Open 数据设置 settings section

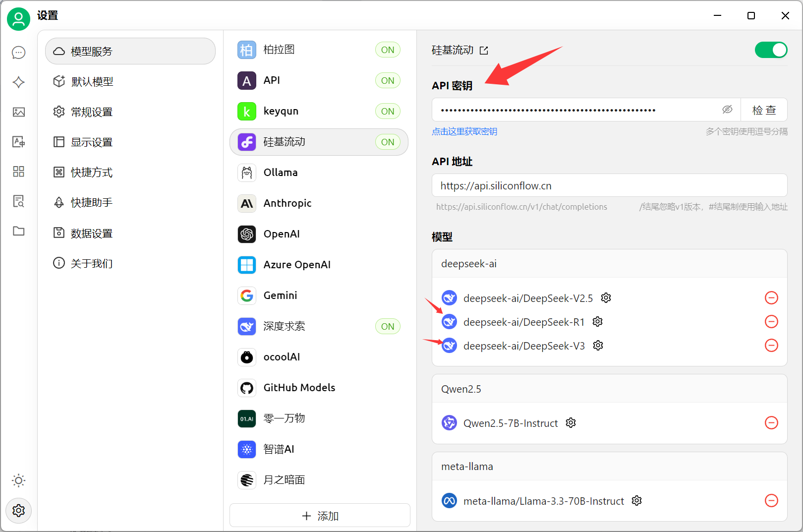point(130,233)
